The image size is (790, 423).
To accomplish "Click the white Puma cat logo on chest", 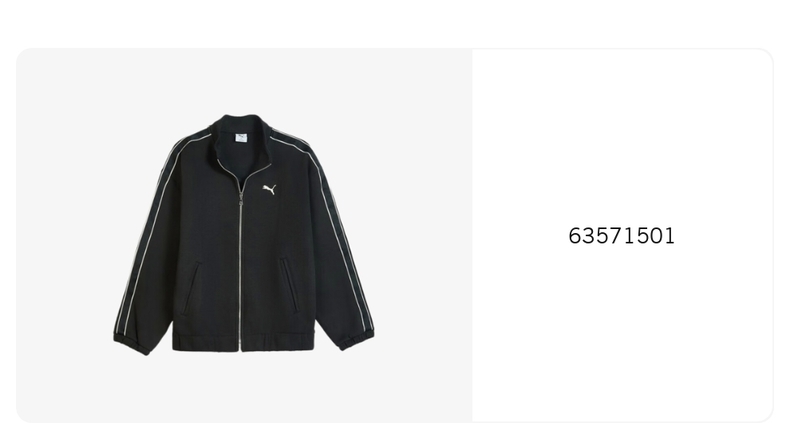I will 270,189.
